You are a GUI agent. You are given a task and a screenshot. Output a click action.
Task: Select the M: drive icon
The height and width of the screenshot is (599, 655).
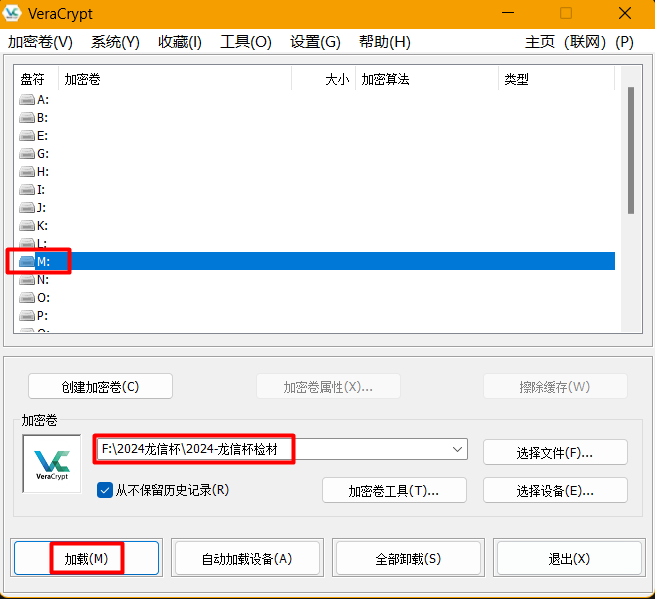pos(27,261)
